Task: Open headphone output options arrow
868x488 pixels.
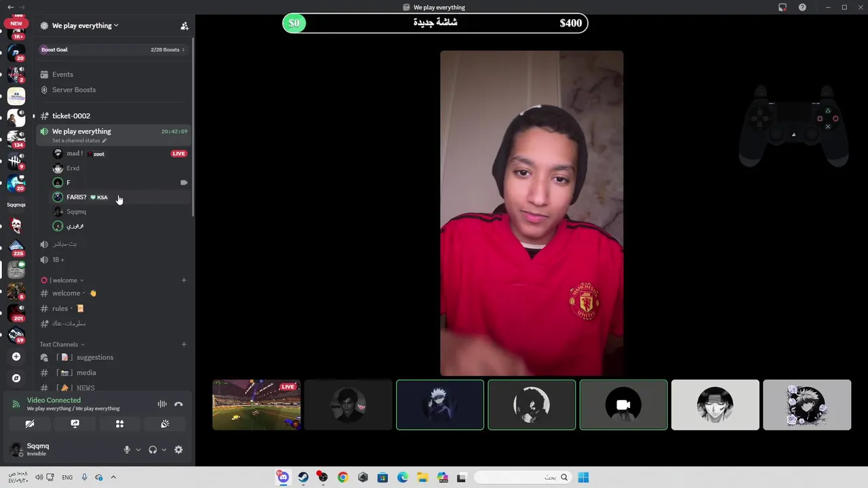Action: click(164, 450)
